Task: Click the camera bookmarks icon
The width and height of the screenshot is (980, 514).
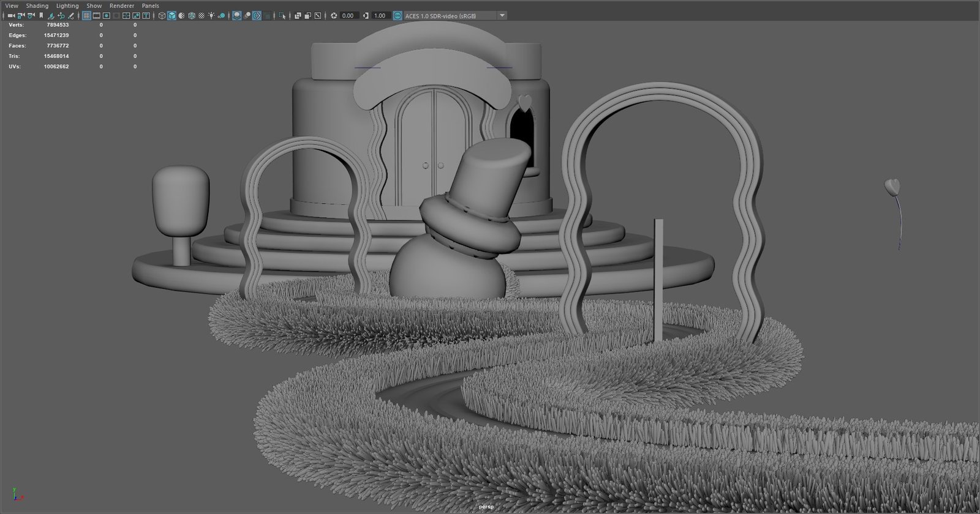Action: point(41,16)
